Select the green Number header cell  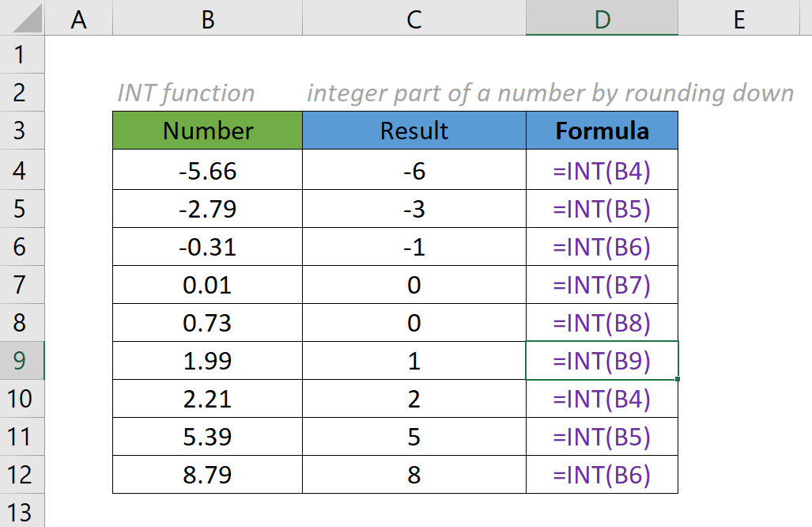(207, 131)
